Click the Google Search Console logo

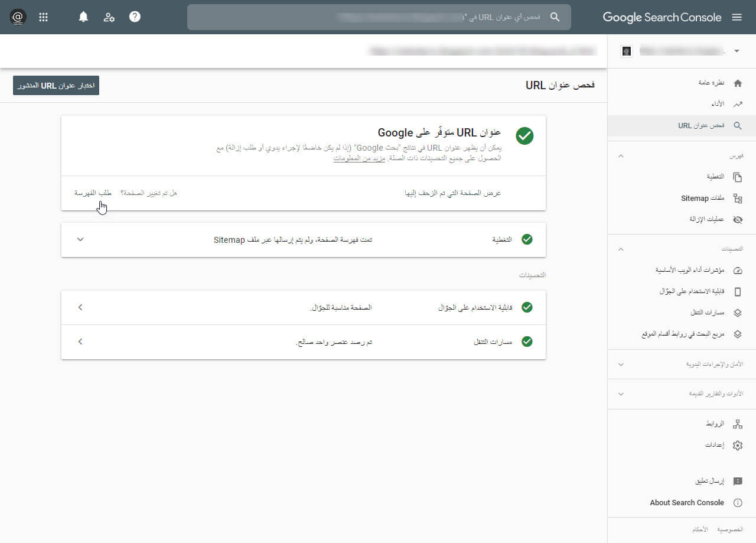662,17
